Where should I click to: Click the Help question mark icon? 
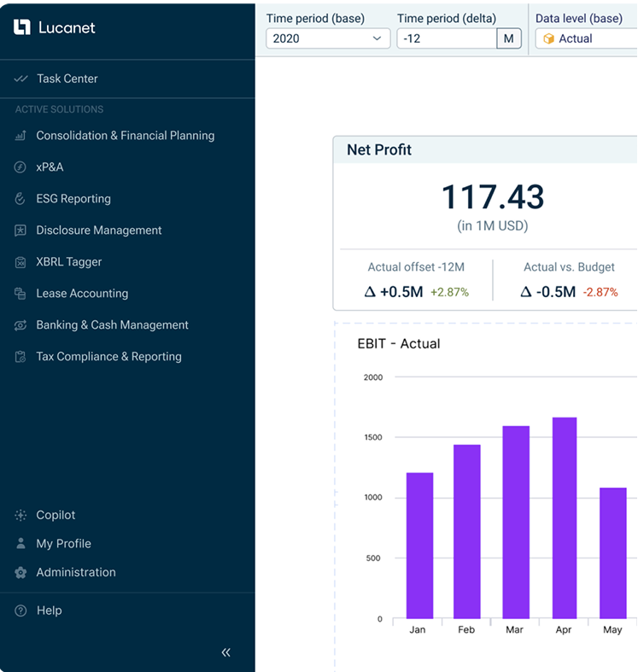pyautogui.click(x=20, y=611)
